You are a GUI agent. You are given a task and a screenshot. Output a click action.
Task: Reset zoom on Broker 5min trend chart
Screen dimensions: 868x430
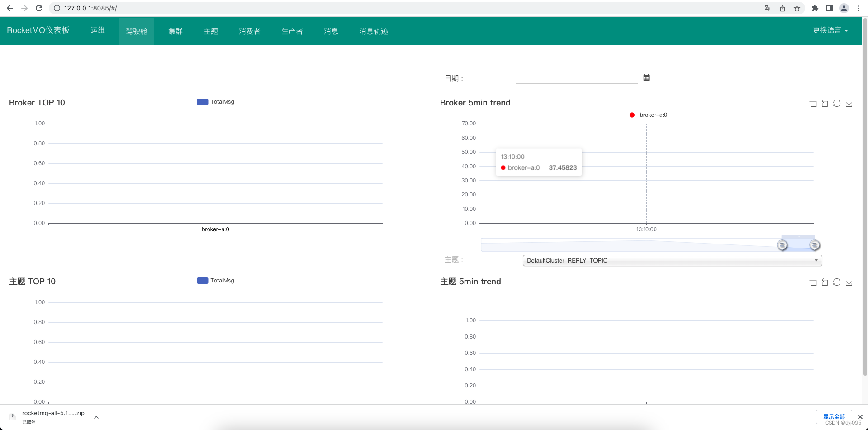pyautogui.click(x=825, y=103)
